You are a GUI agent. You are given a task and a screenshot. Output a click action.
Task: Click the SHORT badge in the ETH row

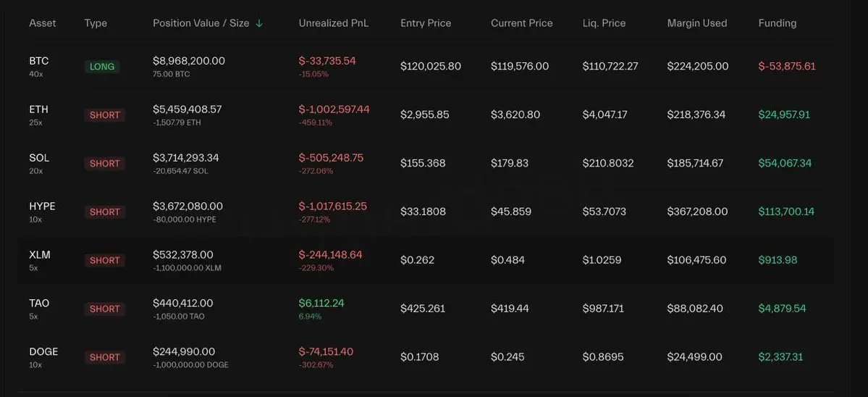(105, 115)
